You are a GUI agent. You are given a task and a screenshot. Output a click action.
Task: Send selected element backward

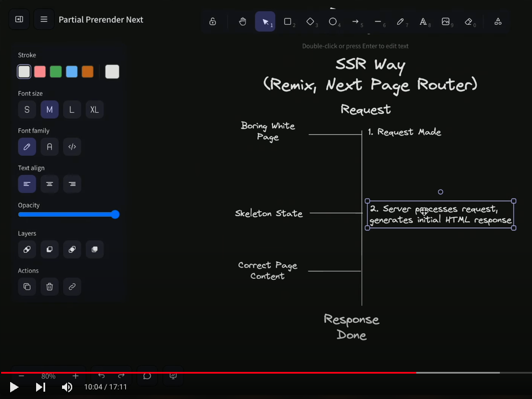[50, 249]
